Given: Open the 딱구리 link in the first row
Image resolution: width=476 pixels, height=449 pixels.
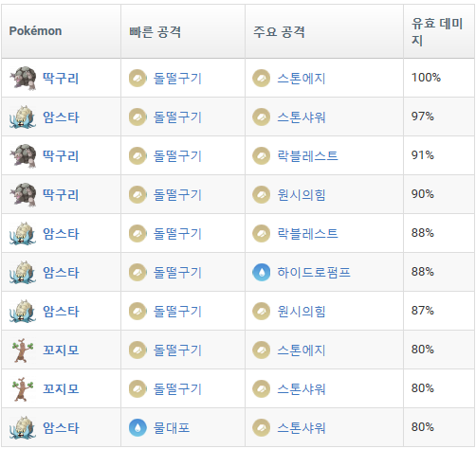Looking at the screenshot, I should pyautogui.click(x=61, y=78).
